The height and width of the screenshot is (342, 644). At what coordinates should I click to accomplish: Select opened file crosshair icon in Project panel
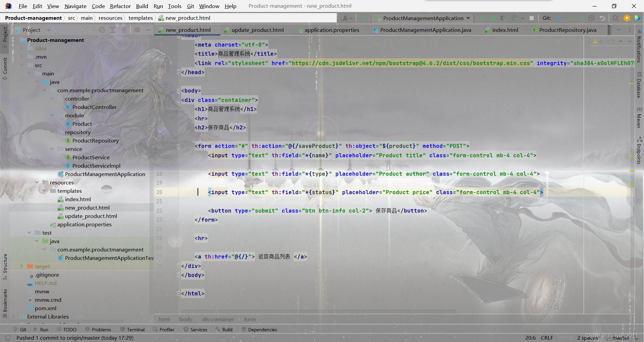point(102,30)
